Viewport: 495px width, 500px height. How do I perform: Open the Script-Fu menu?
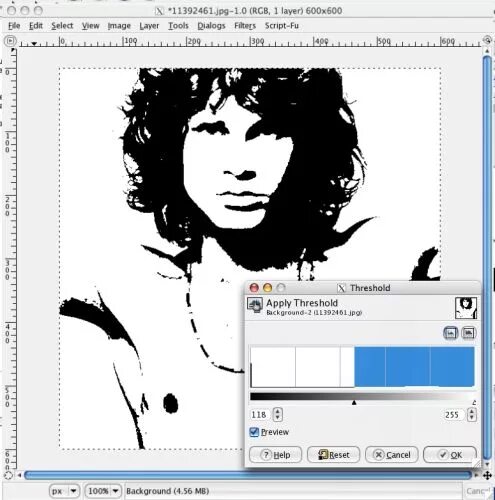tap(282, 26)
